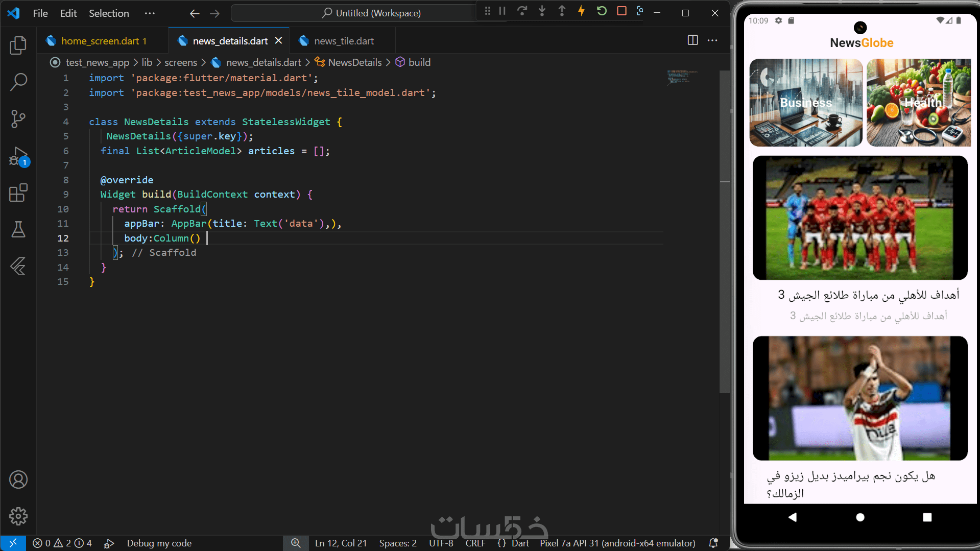
Task: Open news_details.dart breadcrumb dropdown
Action: 264,62
